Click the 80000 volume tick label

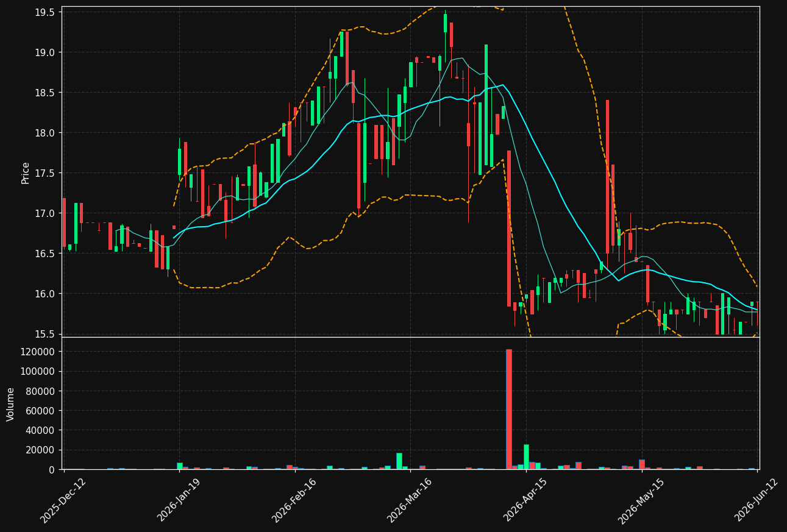[x=41, y=391]
